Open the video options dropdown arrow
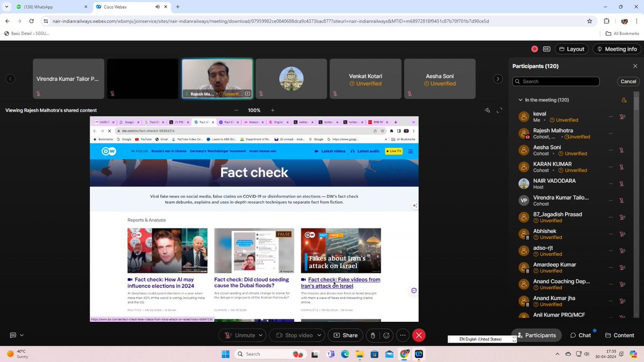 (320, 335)
